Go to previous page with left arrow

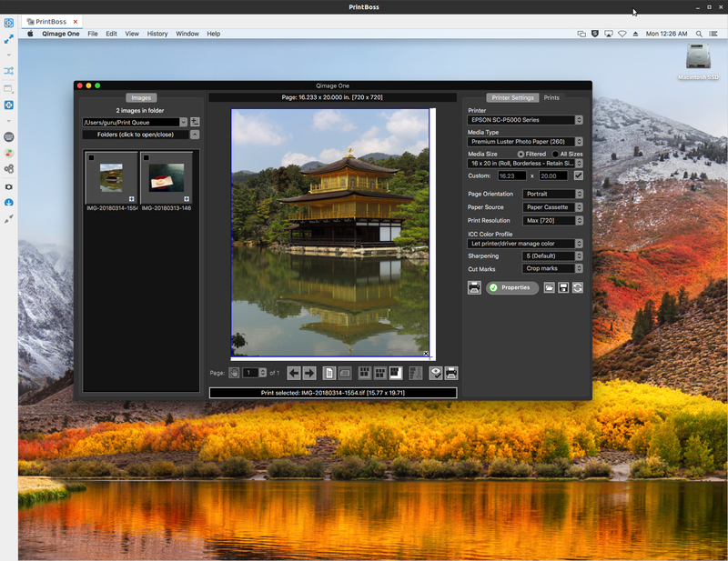tap(293, 373)
